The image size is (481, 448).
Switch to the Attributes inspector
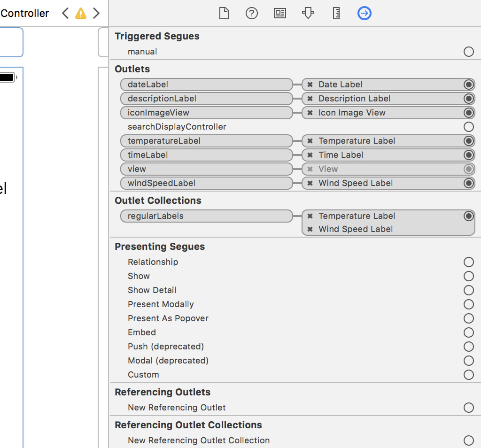tap(308, 14)
